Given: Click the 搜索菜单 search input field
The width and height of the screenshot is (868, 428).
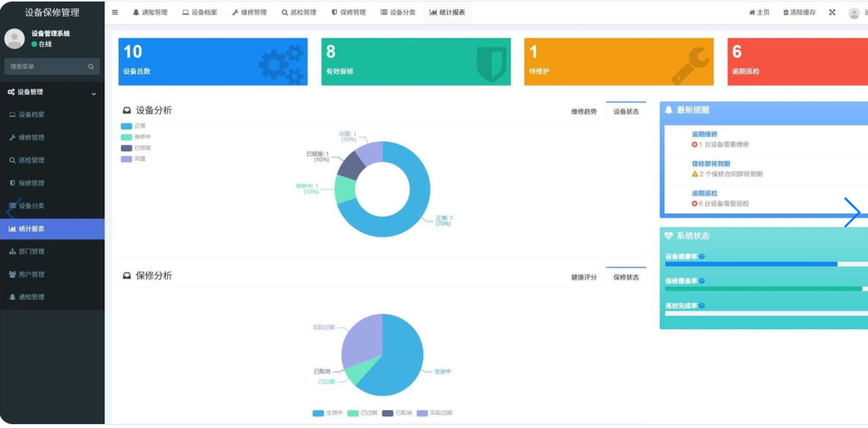Looking at the screenshot, I should click(x=44, y=67).
